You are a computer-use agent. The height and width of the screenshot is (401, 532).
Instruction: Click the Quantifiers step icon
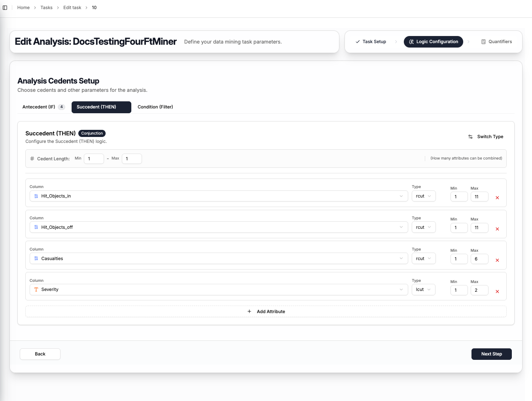[483, 42]
